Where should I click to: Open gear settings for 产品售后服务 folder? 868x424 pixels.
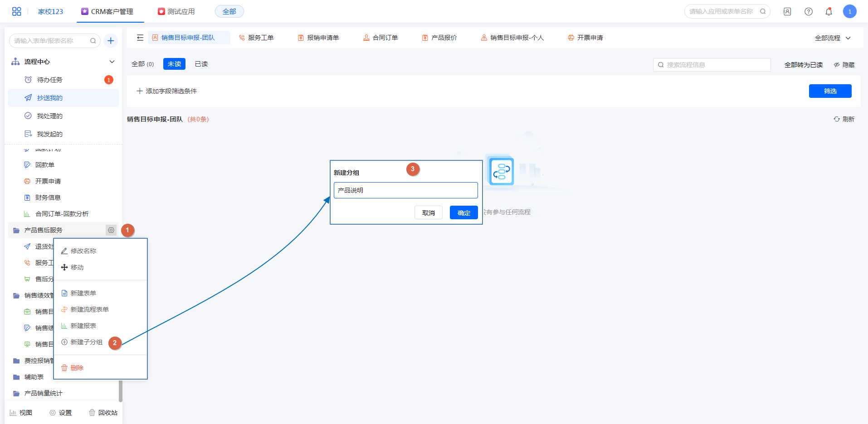[x=111, y=230]
